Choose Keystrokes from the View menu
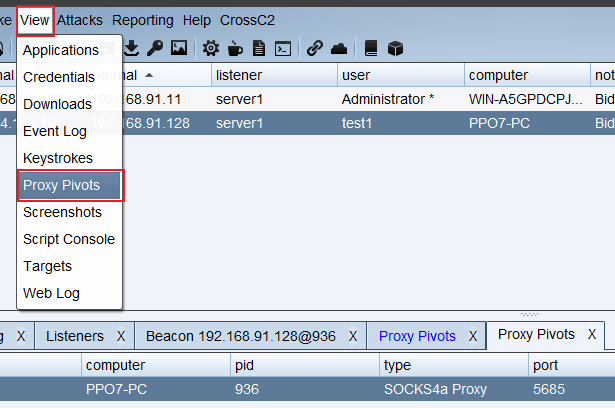 69,158
